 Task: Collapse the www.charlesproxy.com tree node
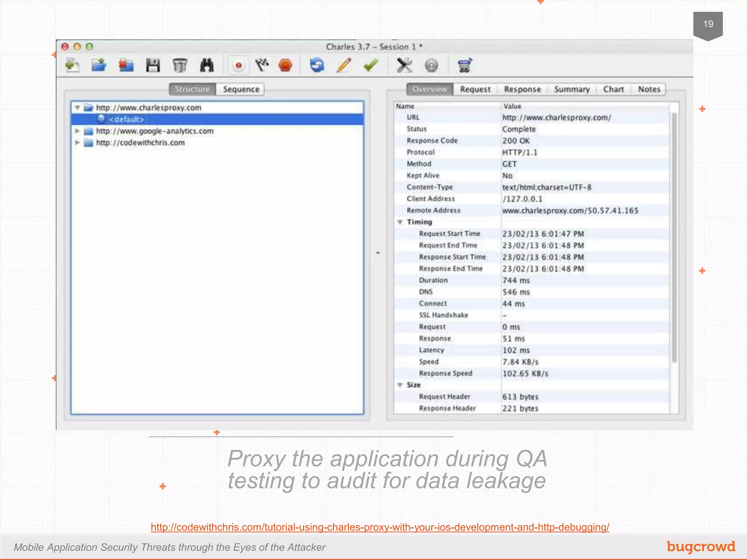pyautogui.click(x=77, y=108)
